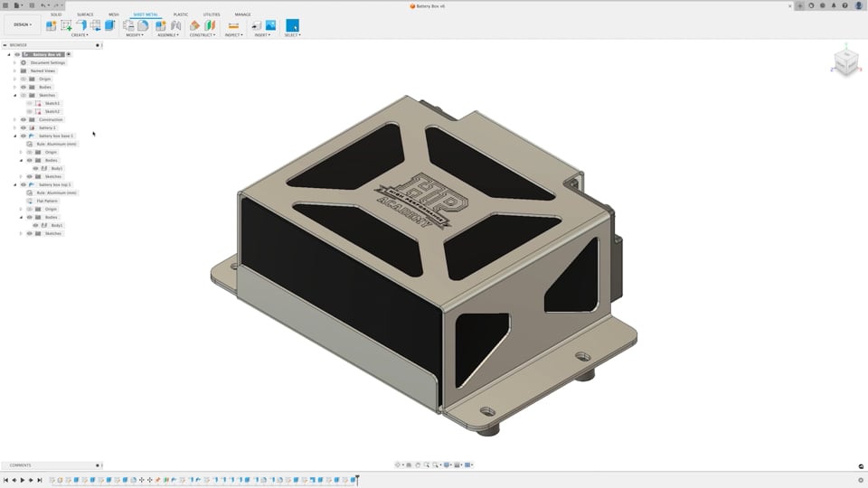Open the Create dropdown menu
This screenshot has width=868, height=488.
point(80,35)
